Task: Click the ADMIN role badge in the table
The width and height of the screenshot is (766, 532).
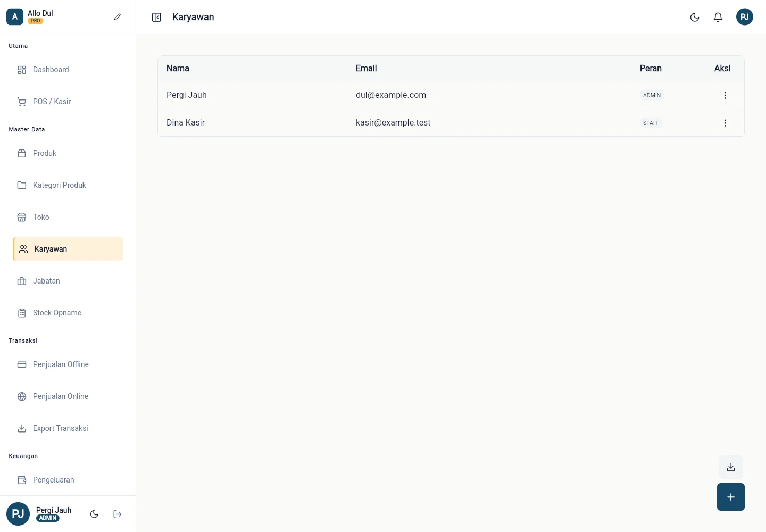Action: click(x=652, y=95)
